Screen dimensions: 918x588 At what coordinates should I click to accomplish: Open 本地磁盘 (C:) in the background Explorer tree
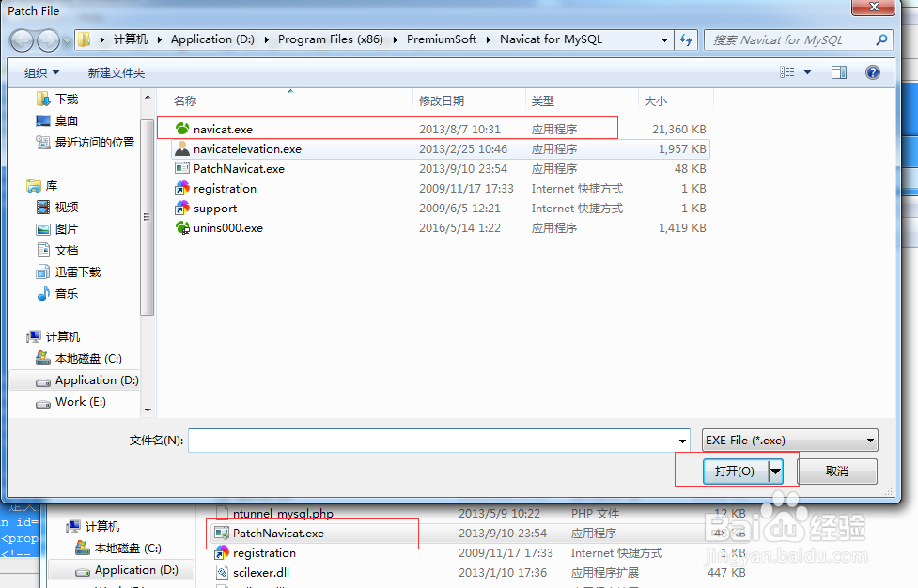128,549
